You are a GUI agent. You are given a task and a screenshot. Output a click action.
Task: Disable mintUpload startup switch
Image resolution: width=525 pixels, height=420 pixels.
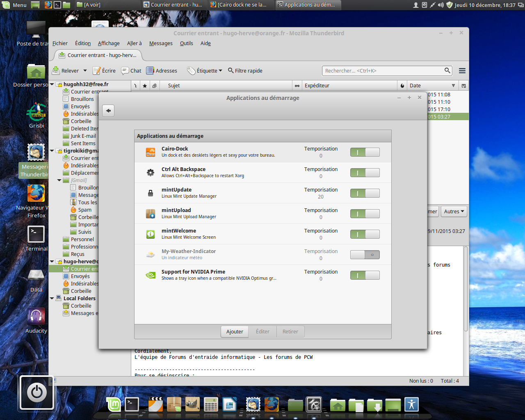(365, 214)
